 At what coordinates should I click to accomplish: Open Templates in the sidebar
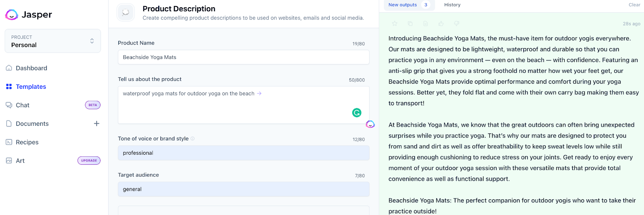point(31,86)
